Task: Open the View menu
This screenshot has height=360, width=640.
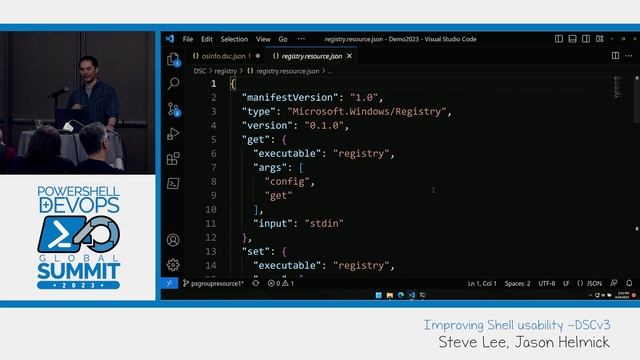Action: click(x=263, y=39)
